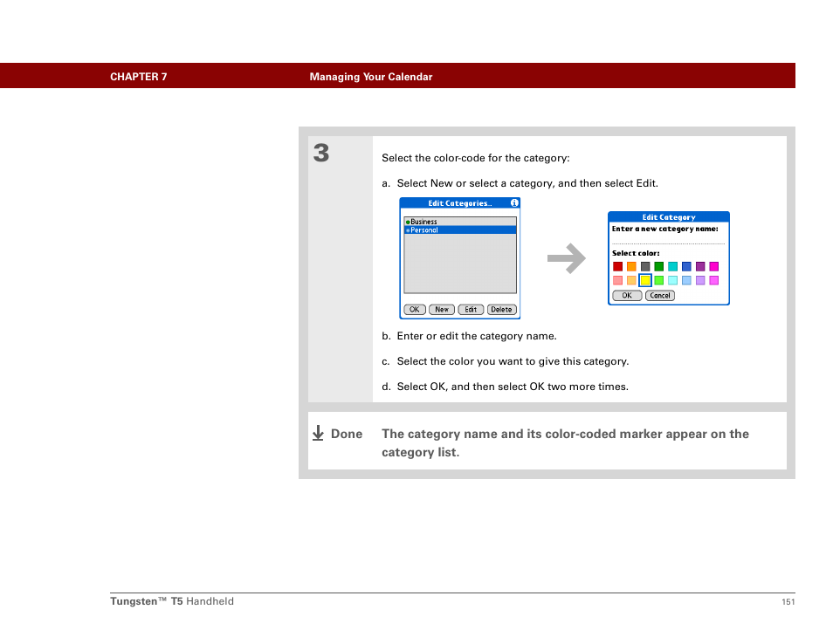The width and height of the screenshot is (833, 644).
Task: Pick the dark purple color swatch
Action: click(700, 266)
